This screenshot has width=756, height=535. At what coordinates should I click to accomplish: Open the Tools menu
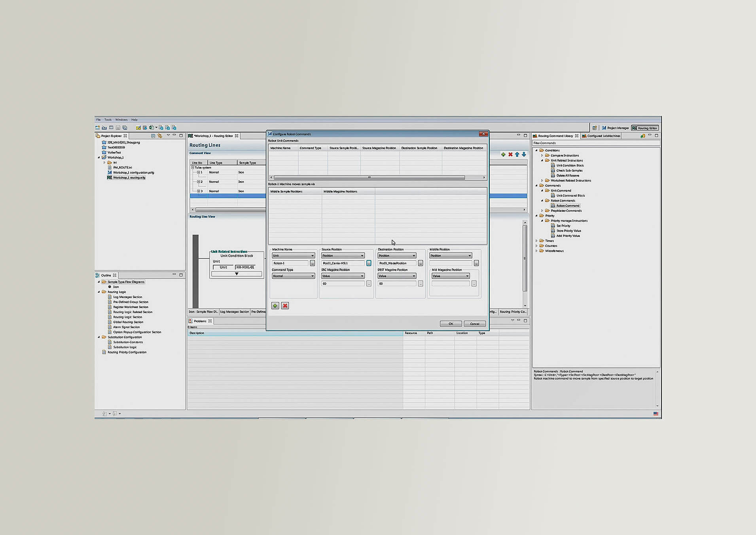(108, 120)
